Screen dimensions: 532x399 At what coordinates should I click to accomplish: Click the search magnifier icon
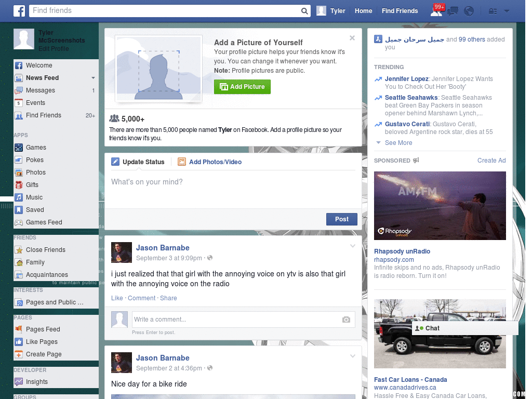(x=304, y=11)
